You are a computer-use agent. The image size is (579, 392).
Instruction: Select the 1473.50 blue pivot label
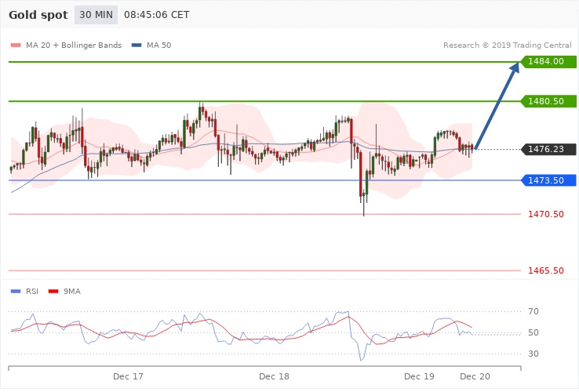(x=548, y=180)
